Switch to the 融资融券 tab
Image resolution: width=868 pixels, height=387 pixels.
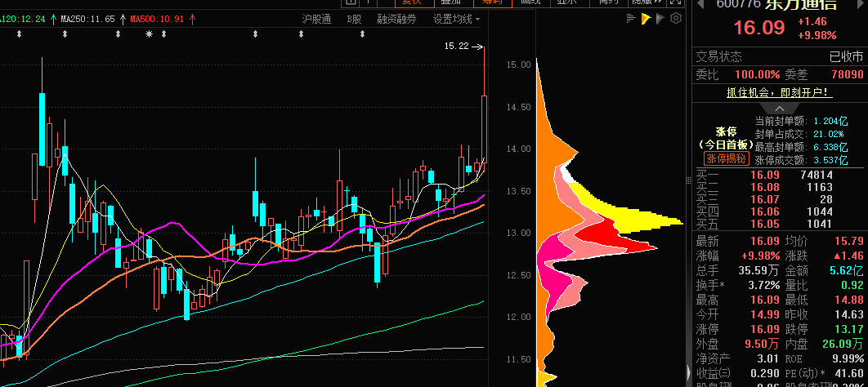coord(397,20)
